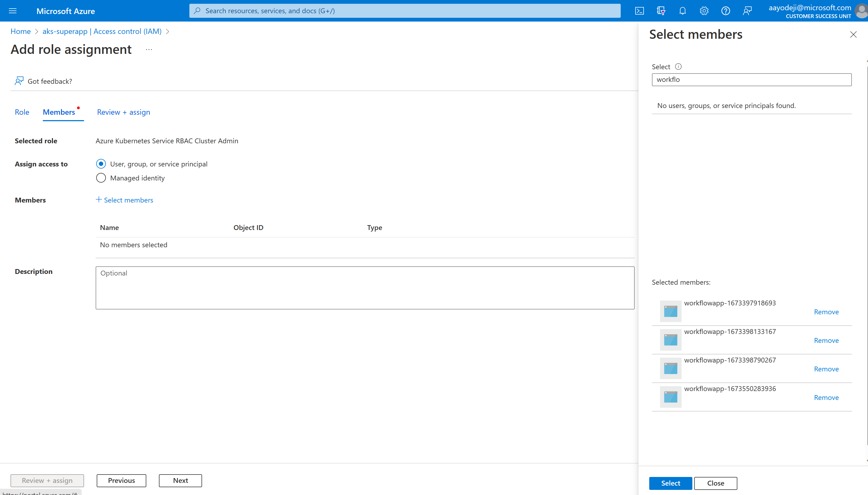
Task: Click the workflowapp-1673398133167 member thumbnail icon
Action: click(x=669, y=340)
